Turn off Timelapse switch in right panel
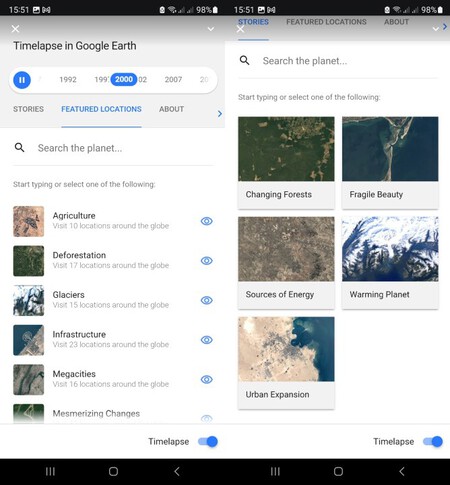Viewport: 450px width, 485px height. [433, 442]
